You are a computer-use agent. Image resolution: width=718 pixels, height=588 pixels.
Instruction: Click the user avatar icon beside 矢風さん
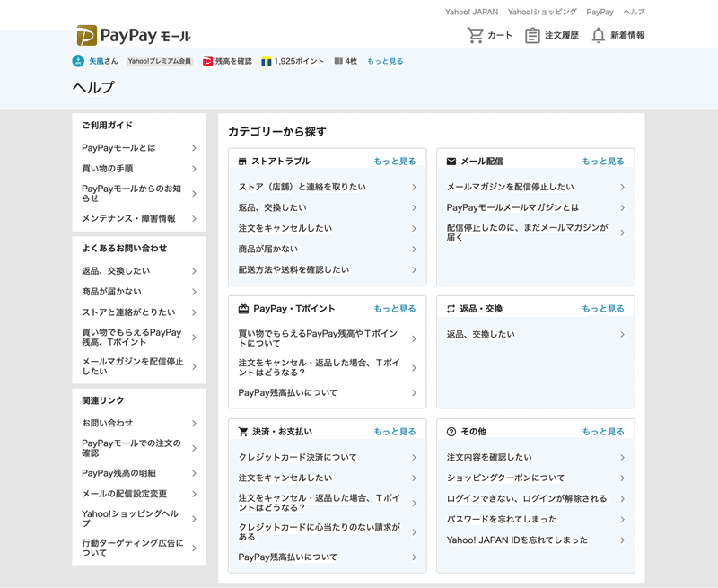coord(78,61)
